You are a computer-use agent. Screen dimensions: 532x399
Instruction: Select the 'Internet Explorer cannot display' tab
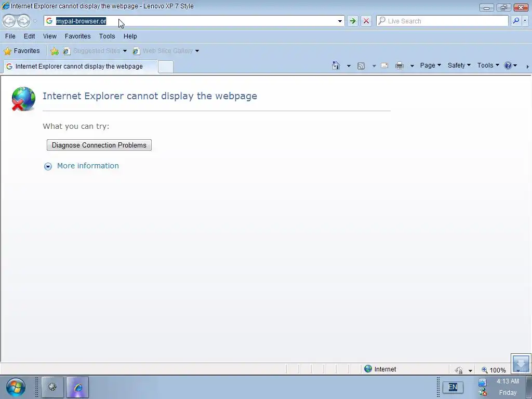tap(80, 66)
